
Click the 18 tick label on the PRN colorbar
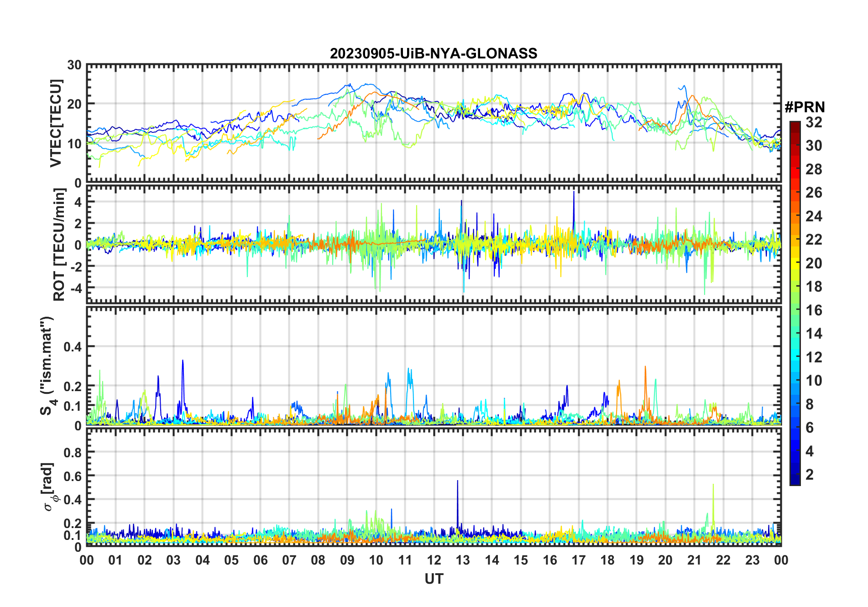[x=814, y=287]
